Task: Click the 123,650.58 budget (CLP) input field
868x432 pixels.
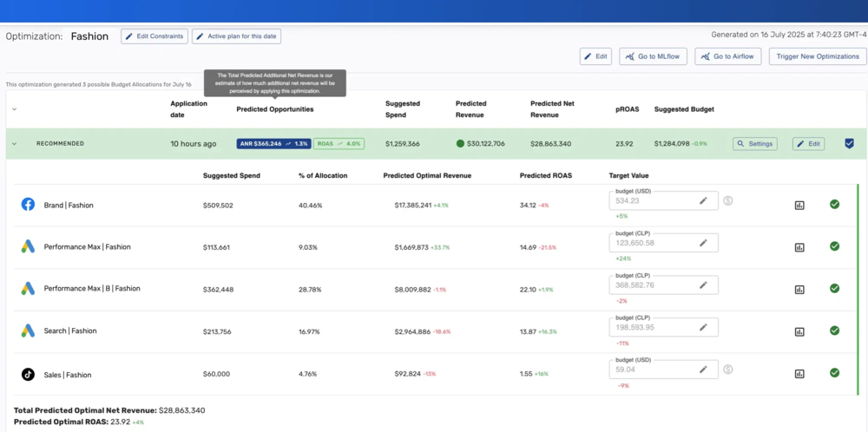Action: (664, 243)
